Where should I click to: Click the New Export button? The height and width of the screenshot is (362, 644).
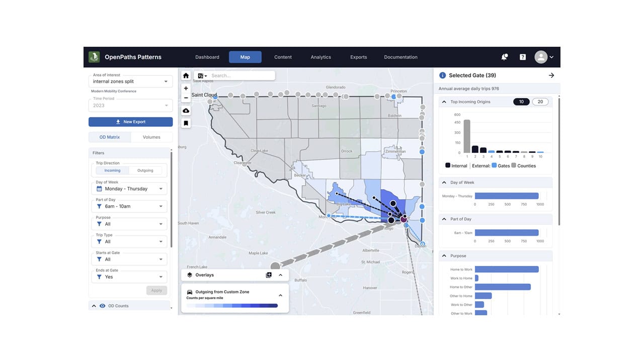[x=131, y=122]
